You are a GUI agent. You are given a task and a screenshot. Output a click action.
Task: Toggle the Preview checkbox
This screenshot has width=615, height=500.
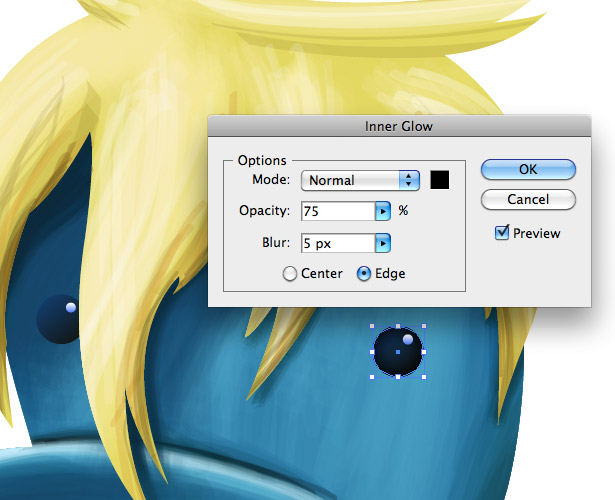point(502,233)
